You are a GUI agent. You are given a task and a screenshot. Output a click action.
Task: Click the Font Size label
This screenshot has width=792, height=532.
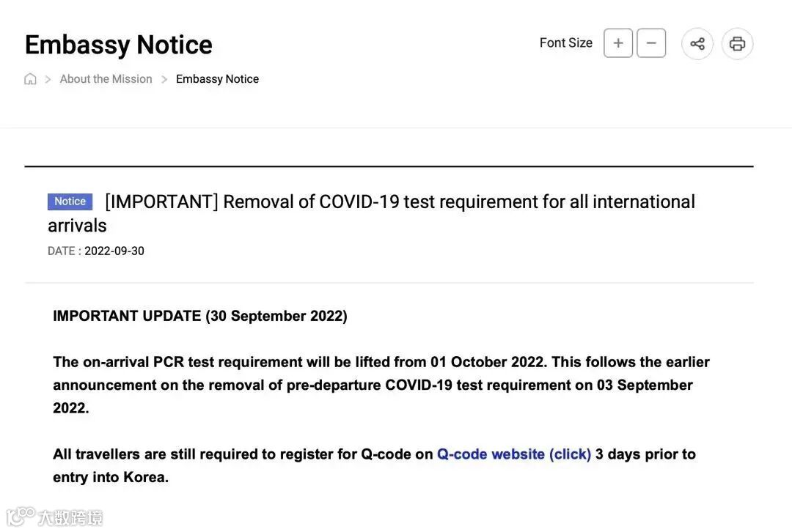(x=565, y=43)
